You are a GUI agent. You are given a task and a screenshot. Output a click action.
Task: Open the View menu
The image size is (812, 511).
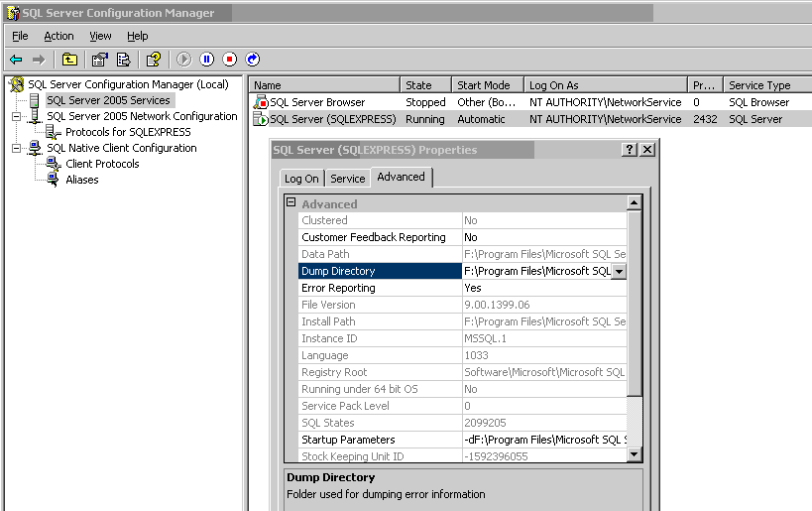point(100,36)
